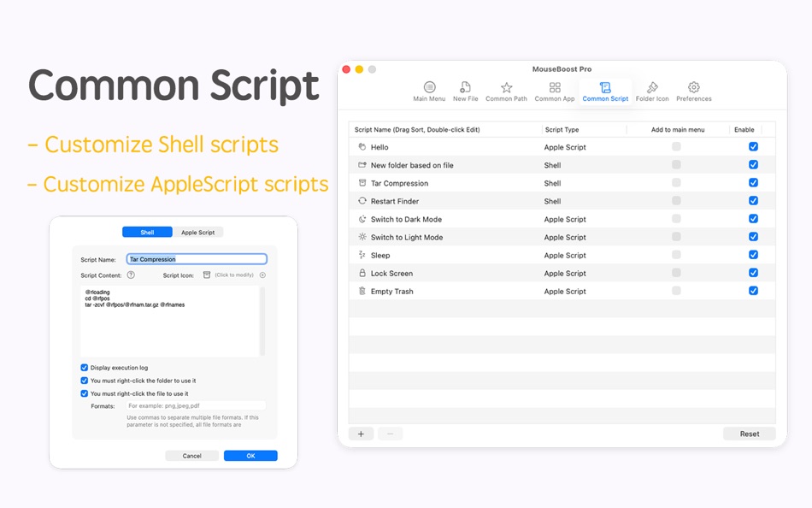
Task: Click the Cancel button in dialog
Action: [x=191, y=456]
